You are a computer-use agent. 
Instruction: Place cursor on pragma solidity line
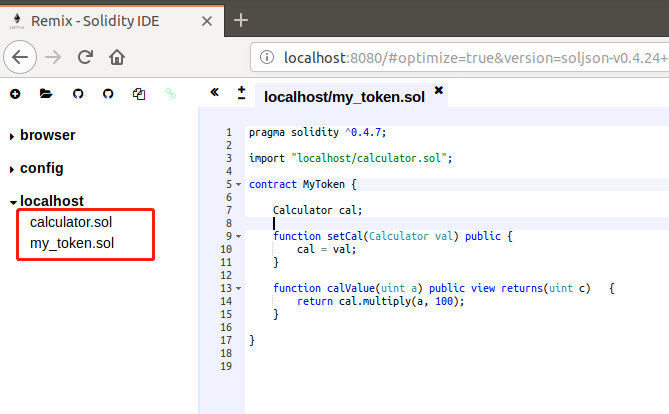coord(317,132)
